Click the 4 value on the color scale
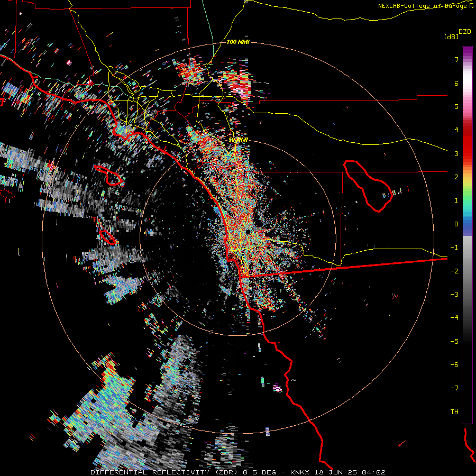Viewport: 476px width, 476px height. pyautogui.click(x=456, y=130)
